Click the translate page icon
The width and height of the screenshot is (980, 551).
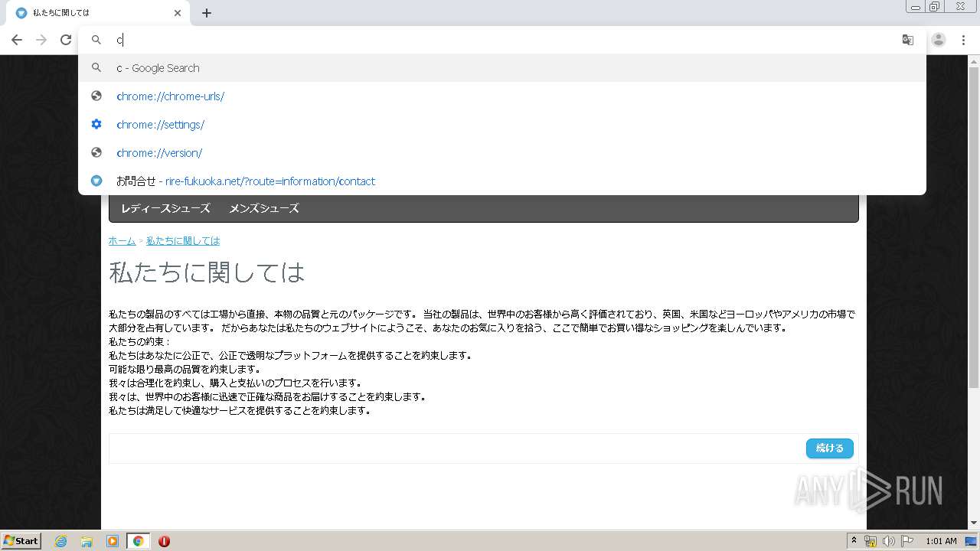pyautogui.click(x=908, y=40)
